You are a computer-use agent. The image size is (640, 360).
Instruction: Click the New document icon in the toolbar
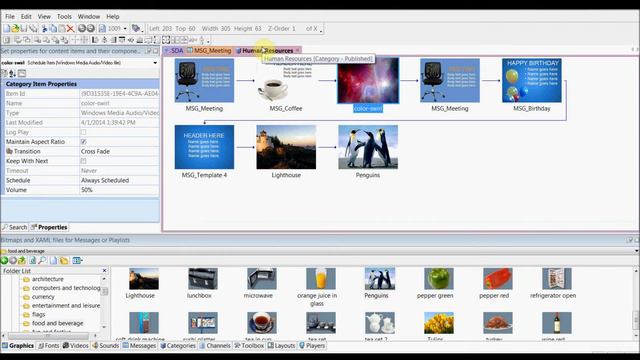tap(7, 29)
